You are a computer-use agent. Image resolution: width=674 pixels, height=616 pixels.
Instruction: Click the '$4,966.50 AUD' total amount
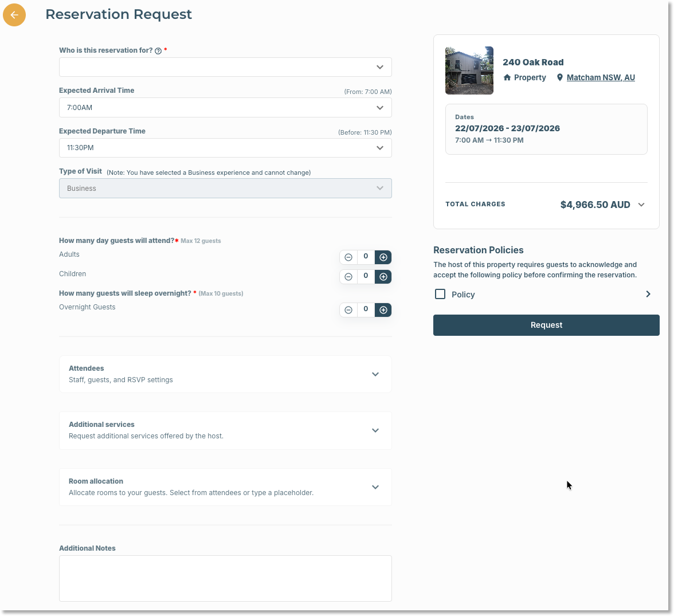[595, 205]
